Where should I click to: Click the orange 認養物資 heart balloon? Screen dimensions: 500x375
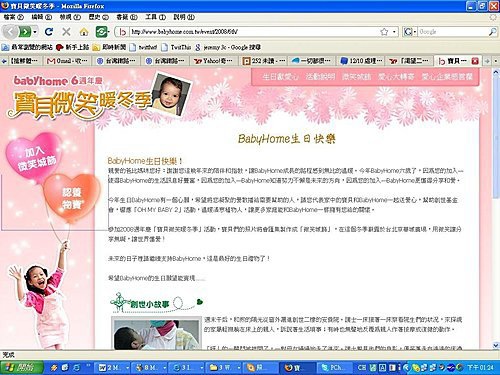71,198
